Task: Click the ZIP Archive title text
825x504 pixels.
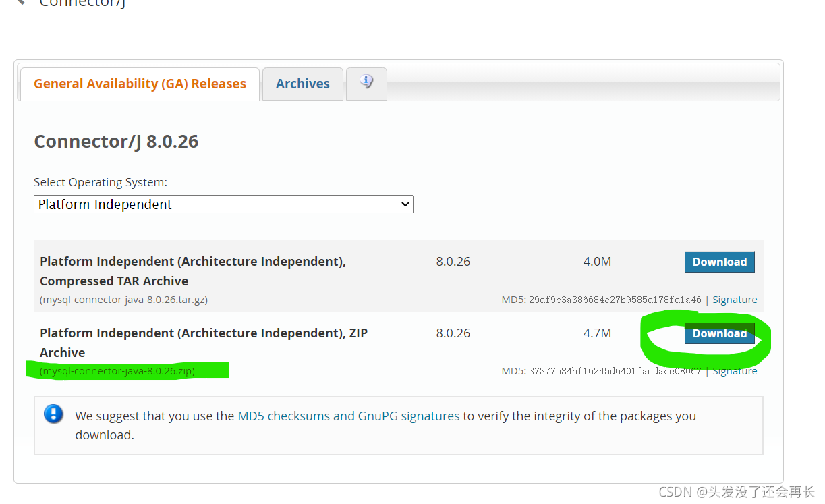Action: 204,343
